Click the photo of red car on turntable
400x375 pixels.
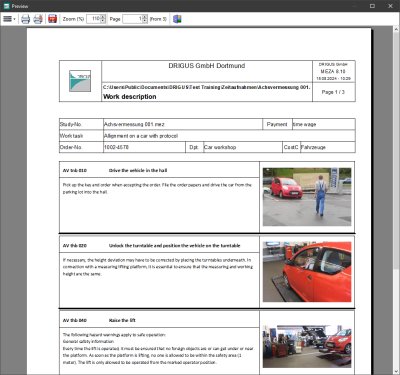click(x=307, y=272)
